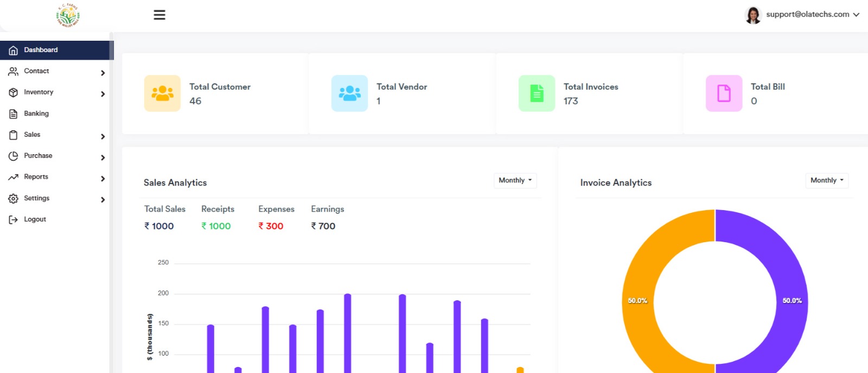Click the Total Invoices green document icon
The height and width of the screenshot is (373, 868).
click(537, 93)
